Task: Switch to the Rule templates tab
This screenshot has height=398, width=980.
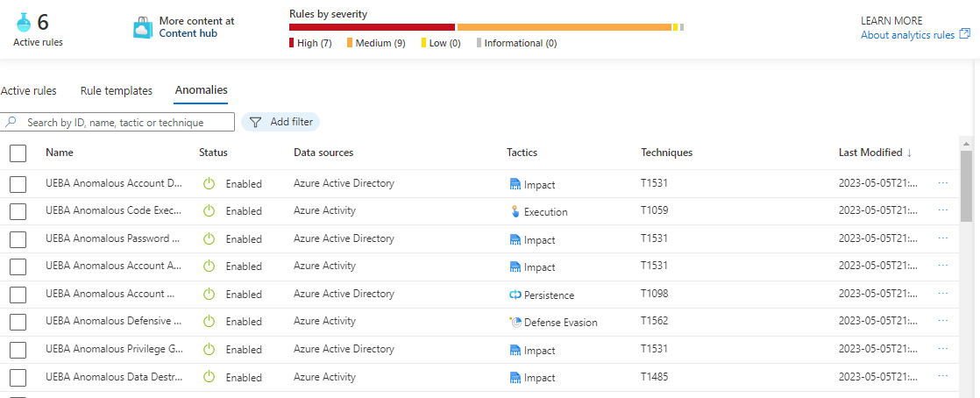Action: pyautogui.click(x=116, y=90)
